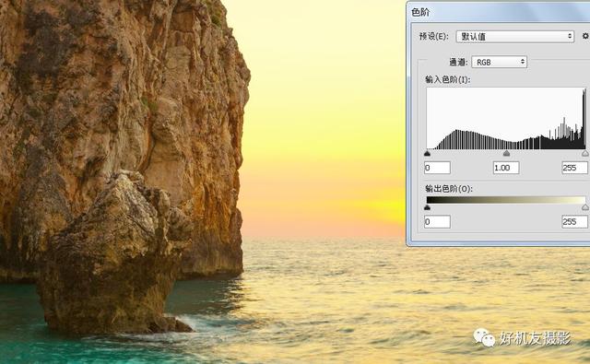Click the white input highlight slider triangle
This screenshot has width=590, height=364.
pyautogui.click(x=585, y=153)
